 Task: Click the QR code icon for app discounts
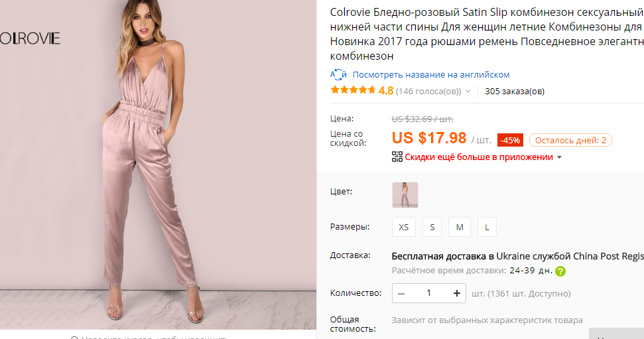click(x=397, y=157)
